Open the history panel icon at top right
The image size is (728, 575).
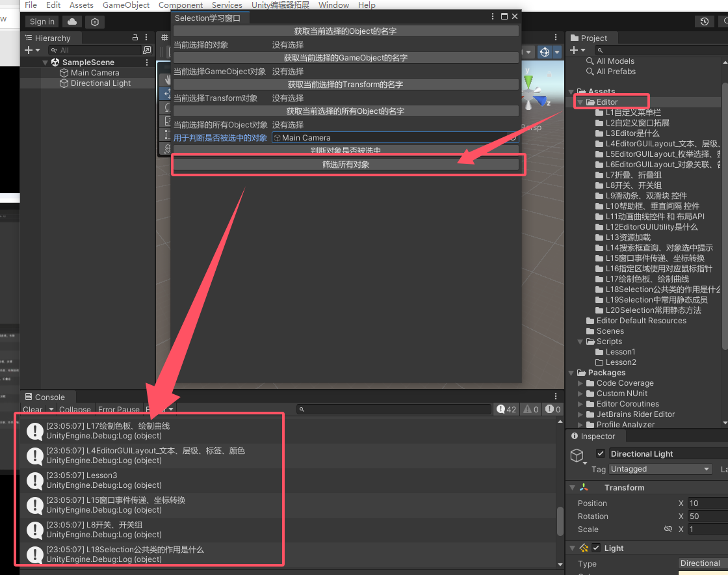[x=704, y=21]
